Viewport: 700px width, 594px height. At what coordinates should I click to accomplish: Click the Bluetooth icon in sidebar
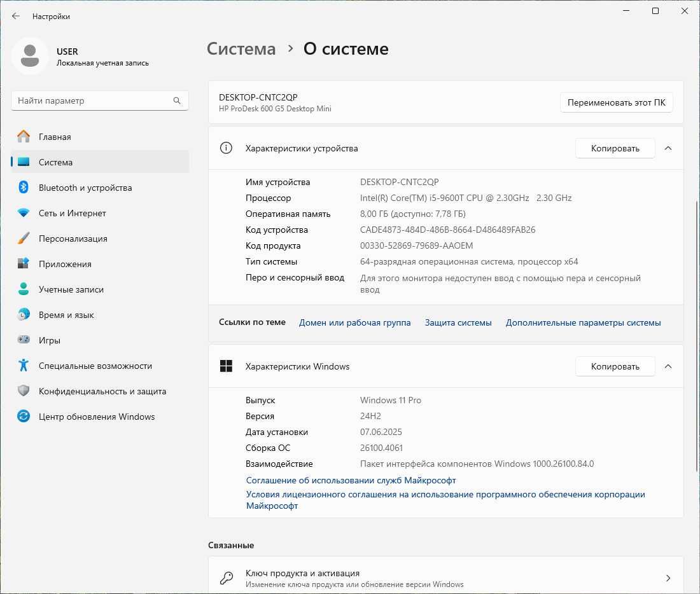pos(24,188)
